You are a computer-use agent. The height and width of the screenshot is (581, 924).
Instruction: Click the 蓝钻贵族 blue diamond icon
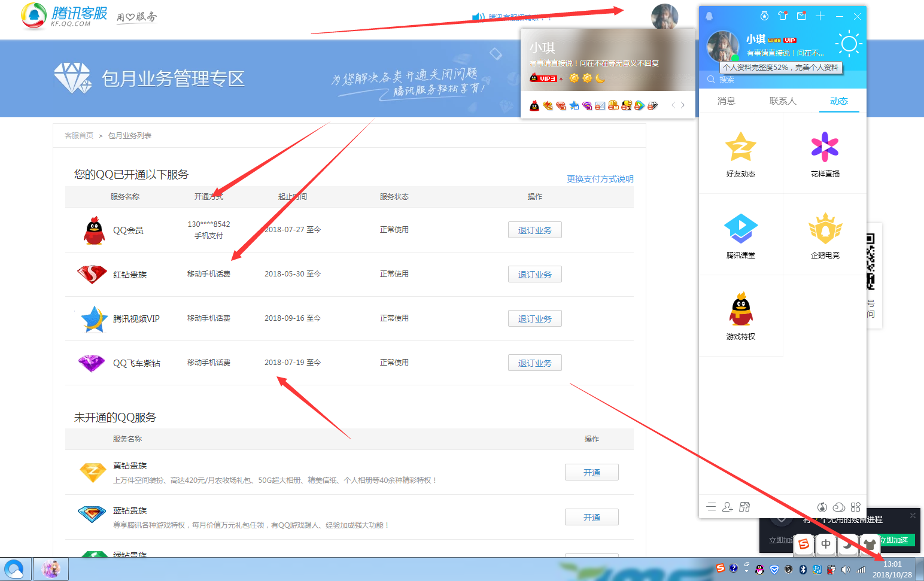(92, 514)
